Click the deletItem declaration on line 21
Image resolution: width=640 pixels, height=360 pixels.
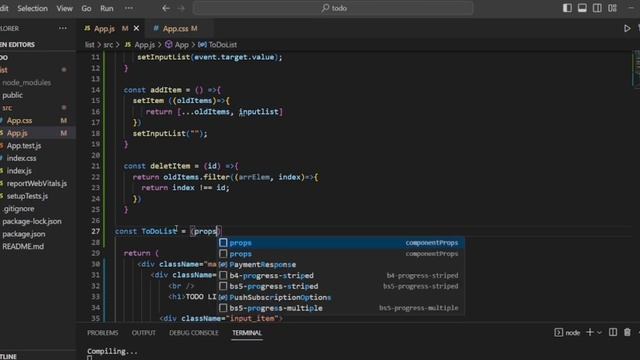(169, 166)
